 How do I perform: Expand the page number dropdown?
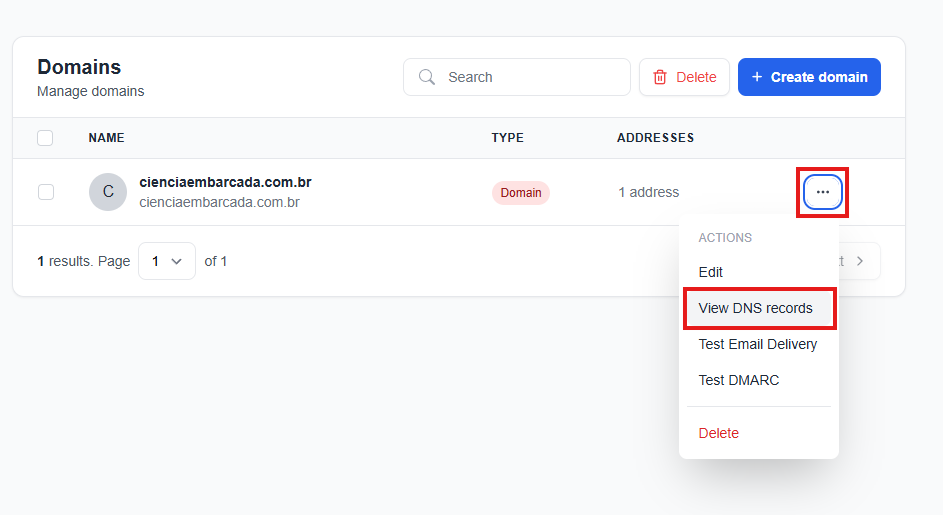167,261
